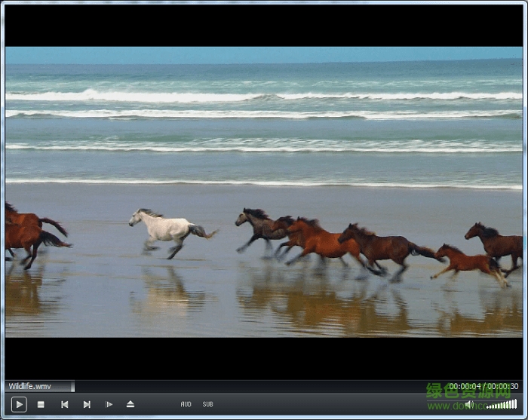The image size is (528, 420).
Task: Click the ocean waves in the video
Action: (x=264, y=106)
